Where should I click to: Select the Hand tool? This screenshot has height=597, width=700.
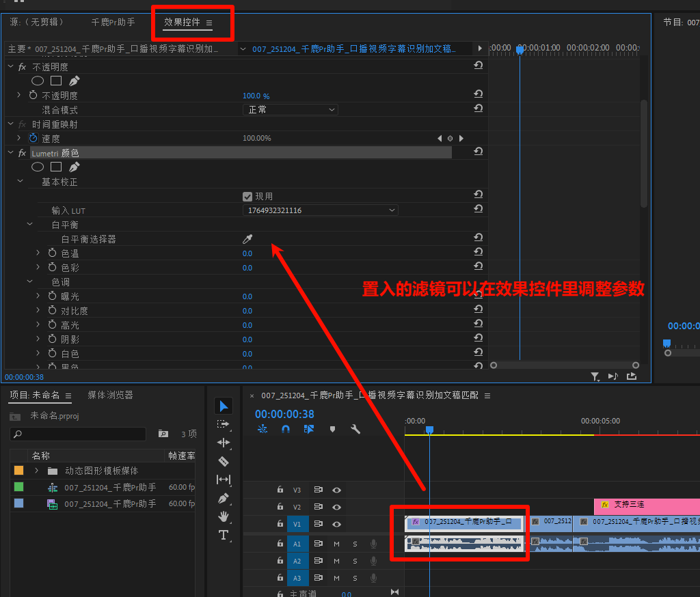[224, 516]
